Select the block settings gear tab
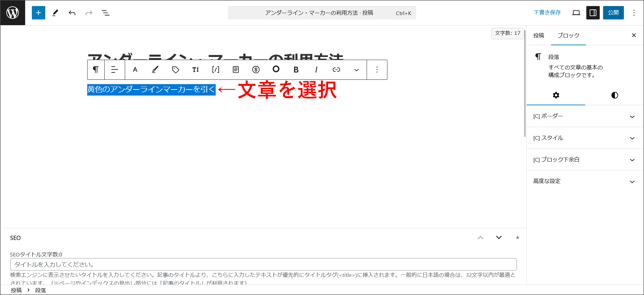Viewport: 644px width, 295px height. [x=556, y=95]
